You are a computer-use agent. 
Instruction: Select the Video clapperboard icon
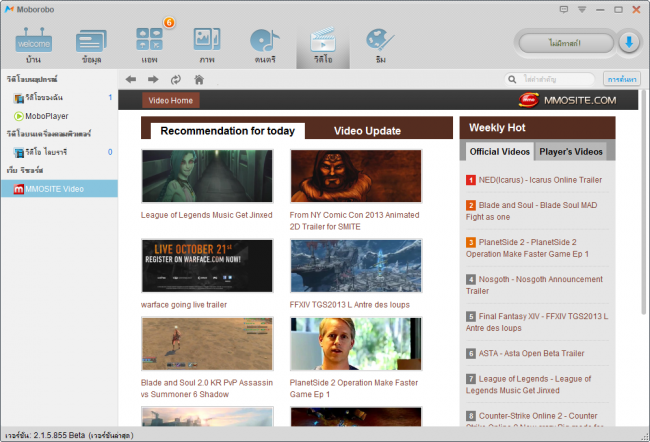[x=323, y=44]
